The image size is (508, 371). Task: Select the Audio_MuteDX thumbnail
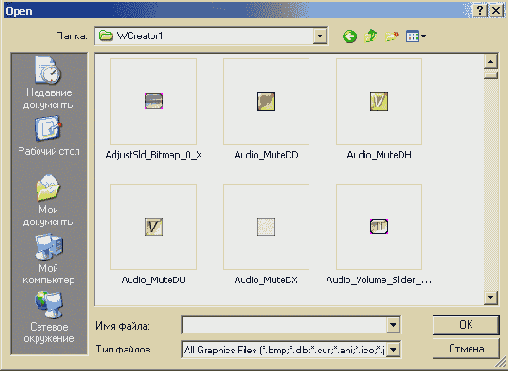[x=266, y=227]
